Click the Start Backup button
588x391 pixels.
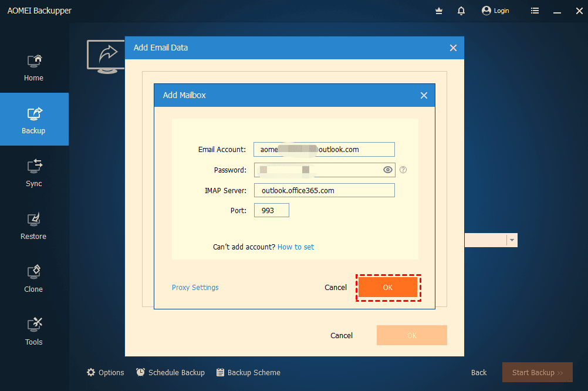(x=538, y=372)
